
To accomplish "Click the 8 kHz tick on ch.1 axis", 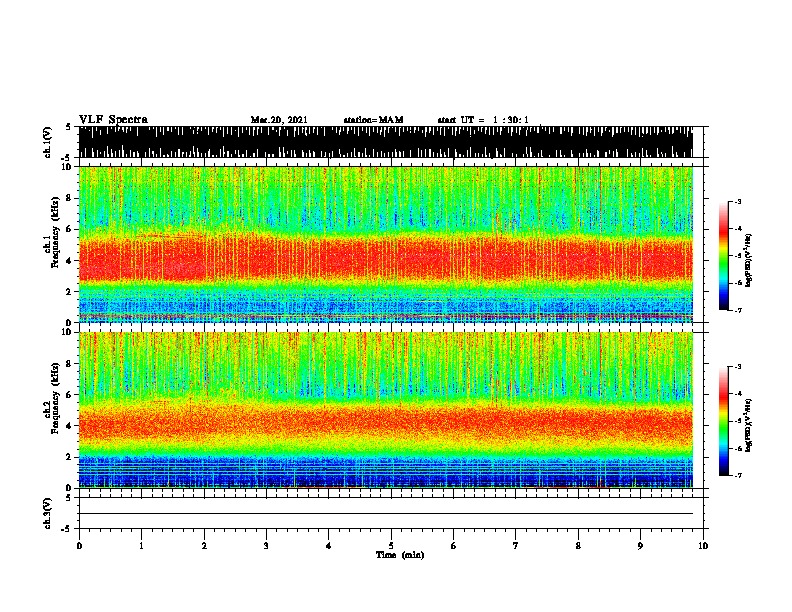I will click(69, 198).
